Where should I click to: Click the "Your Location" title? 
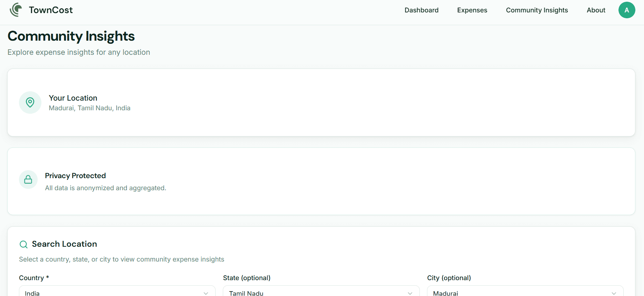click(x=73, y=98)
